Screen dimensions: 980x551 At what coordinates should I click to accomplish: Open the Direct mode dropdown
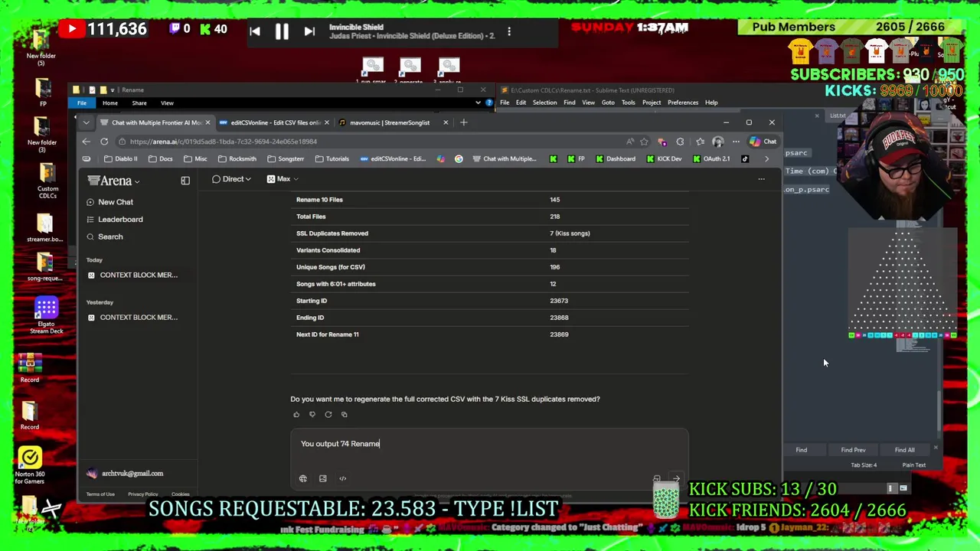[231, 179]
